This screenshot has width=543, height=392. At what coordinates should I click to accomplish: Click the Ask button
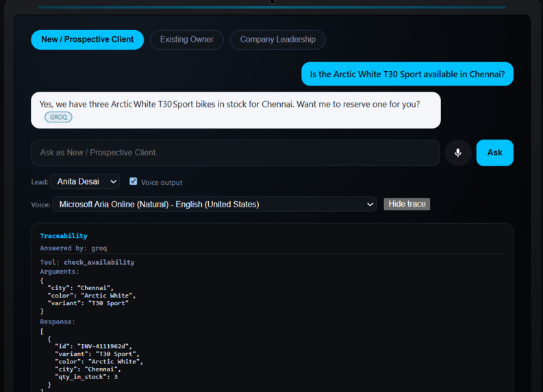click(x=494, y=153)
